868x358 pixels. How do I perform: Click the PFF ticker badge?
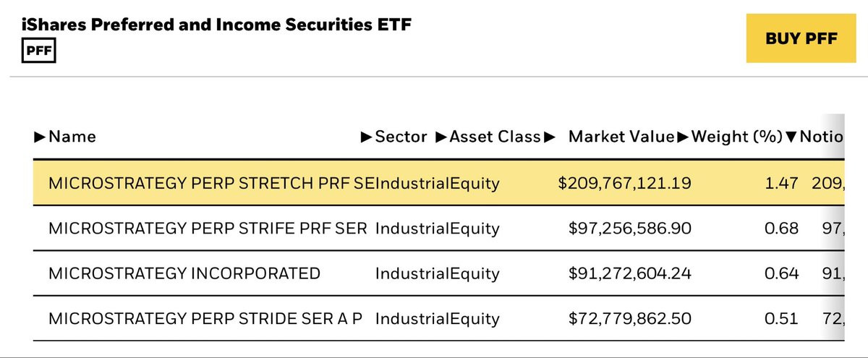(x=39, y=52)
